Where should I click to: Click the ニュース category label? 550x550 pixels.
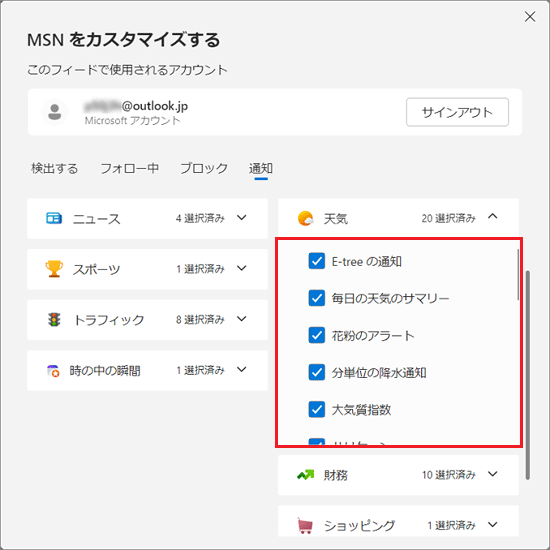coord(96,219)
